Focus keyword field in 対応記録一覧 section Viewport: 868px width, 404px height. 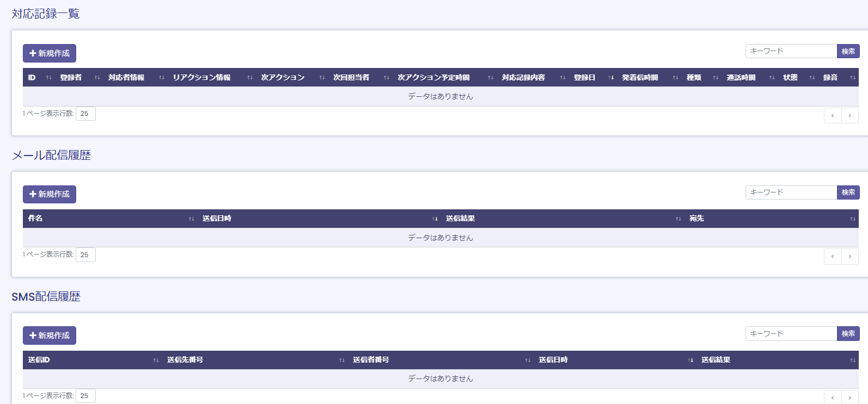click(791, 51)
